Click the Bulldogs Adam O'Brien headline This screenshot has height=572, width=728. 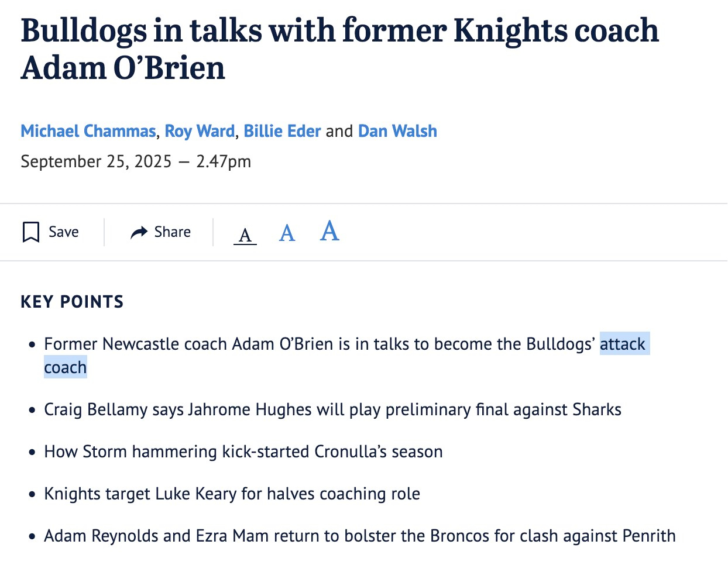click(x=339, y=49)
